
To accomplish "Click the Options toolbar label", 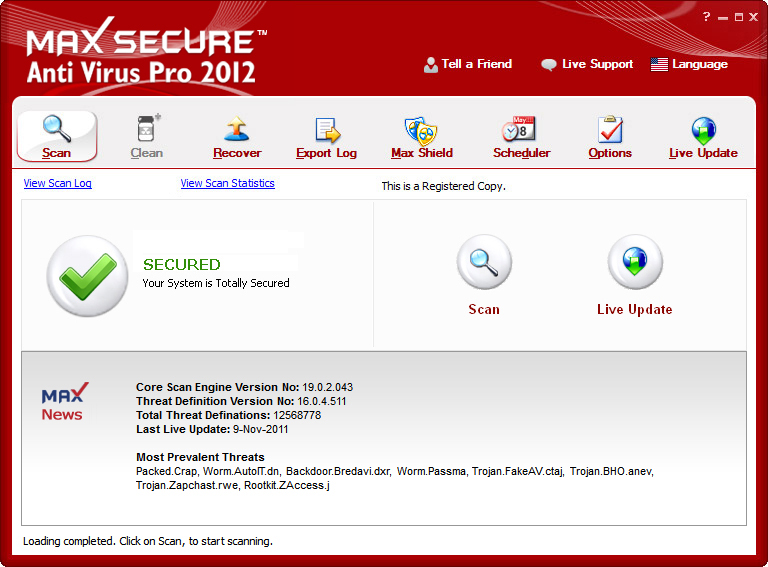I will (x=610, y=153).
